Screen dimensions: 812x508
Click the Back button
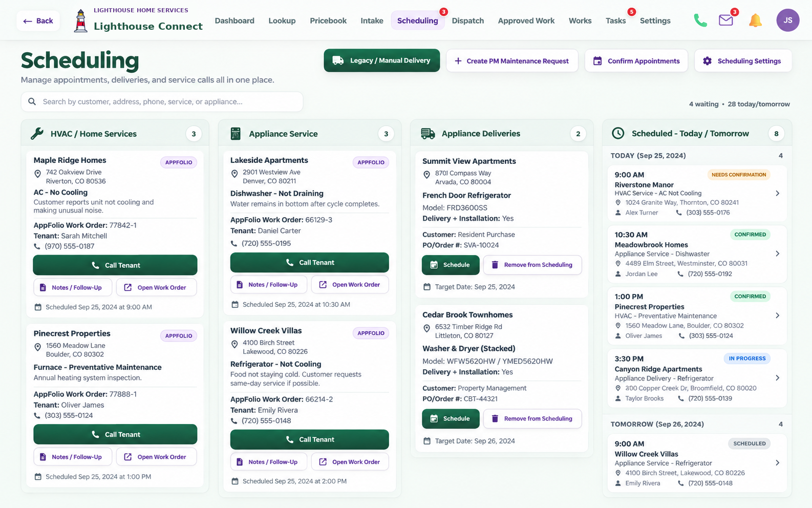38,21
